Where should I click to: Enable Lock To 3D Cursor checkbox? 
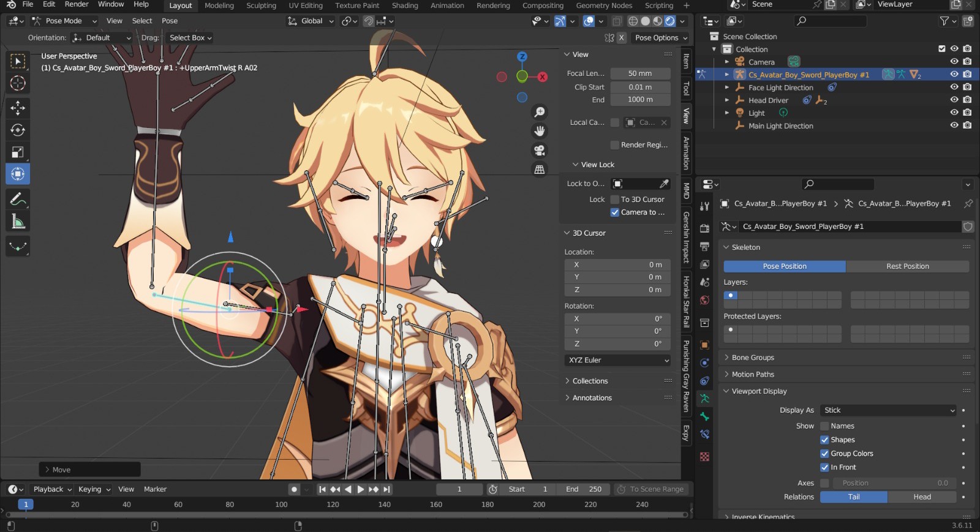615,200
